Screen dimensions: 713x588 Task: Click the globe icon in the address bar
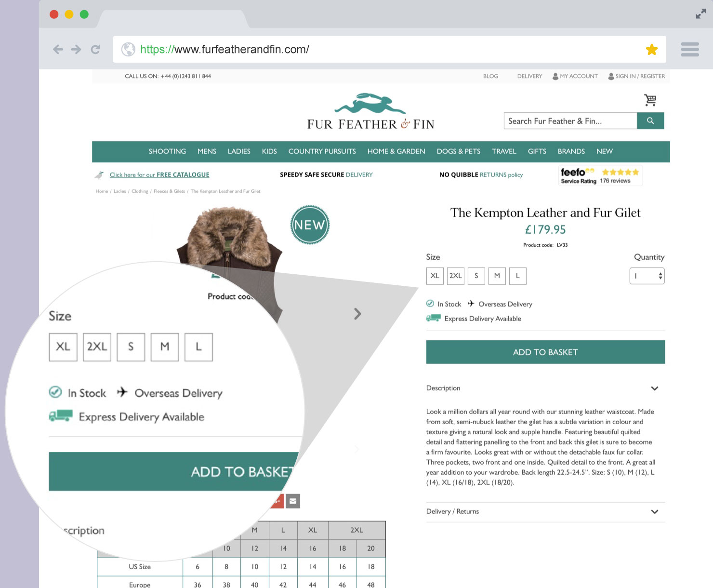[x=128, y=49]
